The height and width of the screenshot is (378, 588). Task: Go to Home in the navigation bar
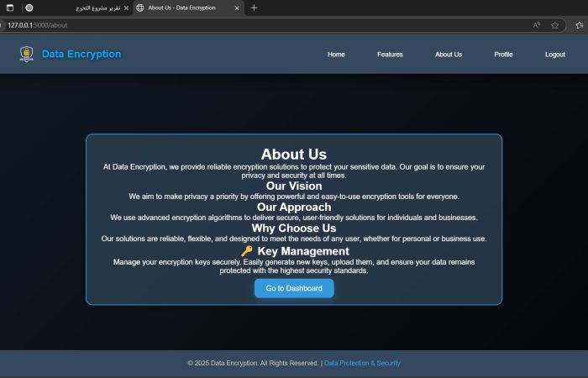pos(336,55)
